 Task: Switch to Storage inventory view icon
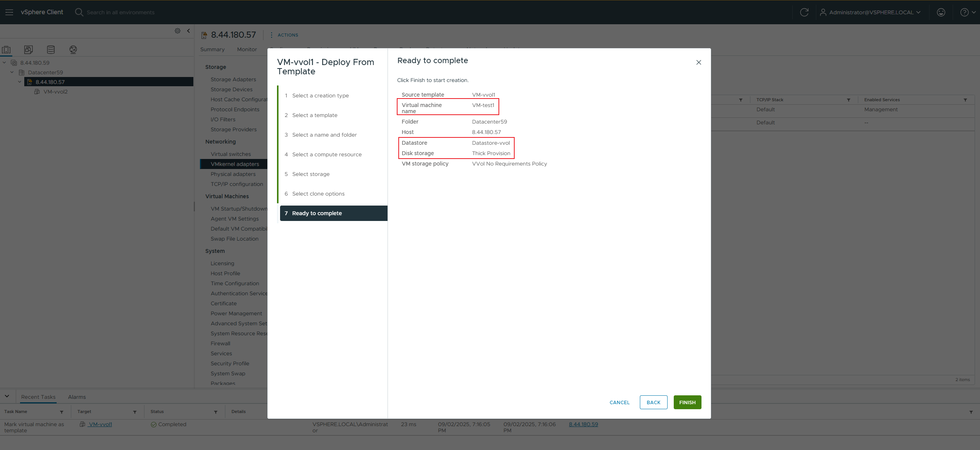(x=51, y=50)
